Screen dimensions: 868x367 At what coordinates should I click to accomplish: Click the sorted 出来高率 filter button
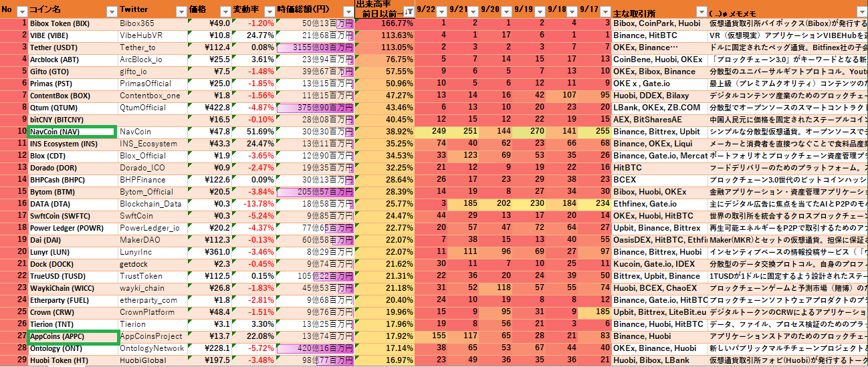(408, 11)
